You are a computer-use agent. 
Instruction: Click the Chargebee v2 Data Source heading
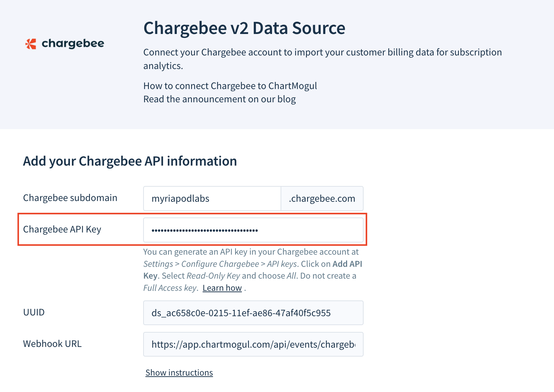[244, 28]
